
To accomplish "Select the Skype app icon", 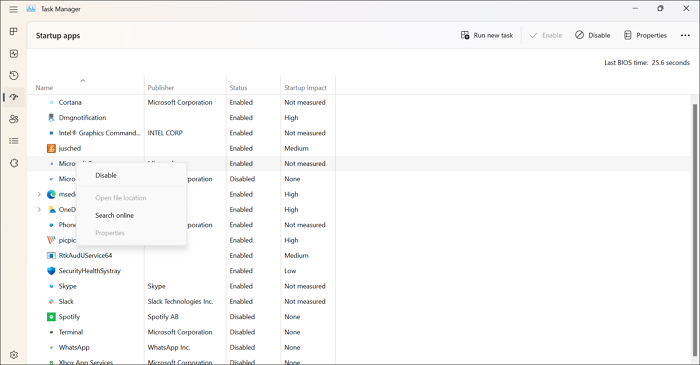I will (x=51, y=286).
